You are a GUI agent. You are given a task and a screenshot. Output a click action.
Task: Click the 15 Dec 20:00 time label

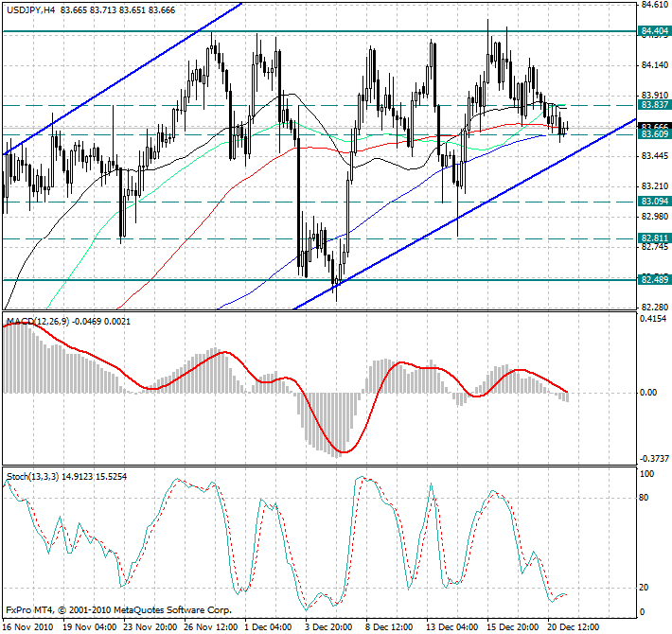coord(513,627)
